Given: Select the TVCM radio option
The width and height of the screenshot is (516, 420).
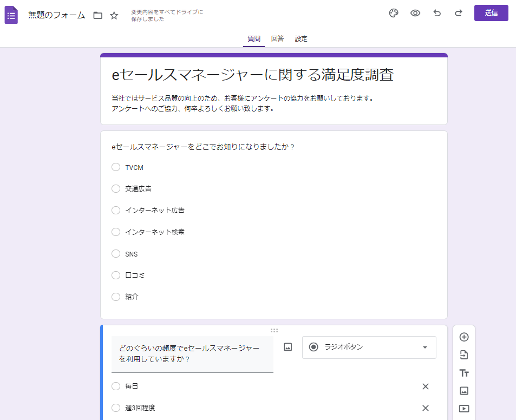Looking at the screenshot, I should (116, 167).
